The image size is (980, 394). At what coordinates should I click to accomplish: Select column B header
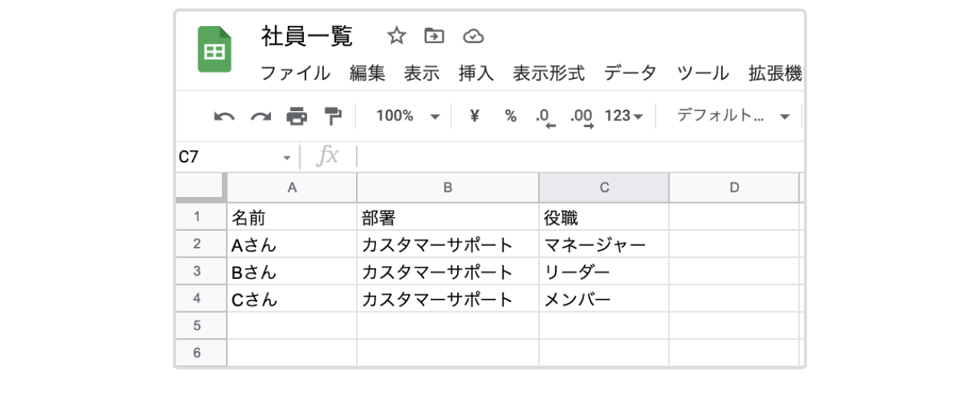point(448,188)
